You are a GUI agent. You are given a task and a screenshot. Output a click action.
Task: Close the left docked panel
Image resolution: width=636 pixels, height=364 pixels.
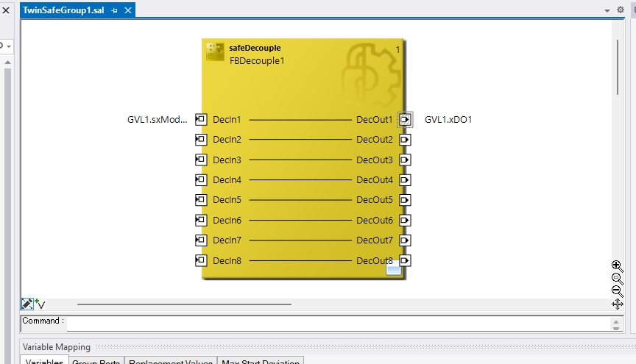(x=6, y=10)
